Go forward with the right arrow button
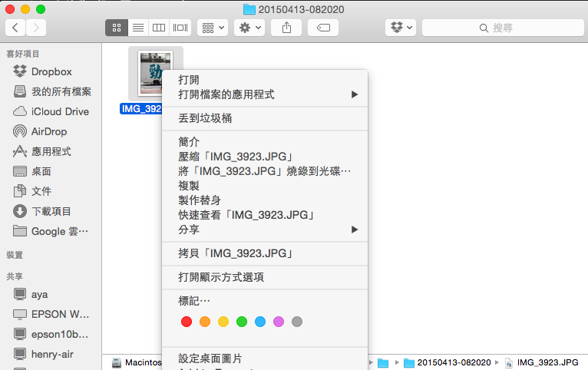This screenshot has width=588, height=370. click(x=36, y=28)
